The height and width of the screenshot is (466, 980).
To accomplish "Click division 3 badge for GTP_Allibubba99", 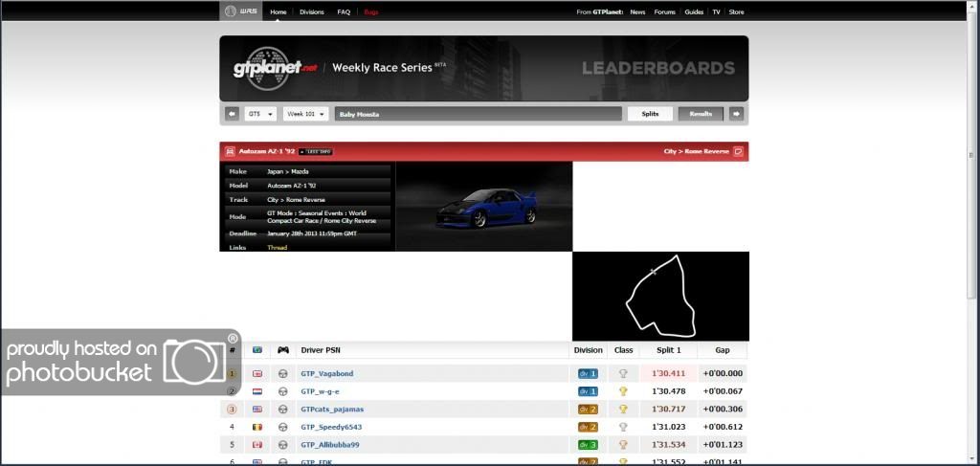I will tap(589, 445).
